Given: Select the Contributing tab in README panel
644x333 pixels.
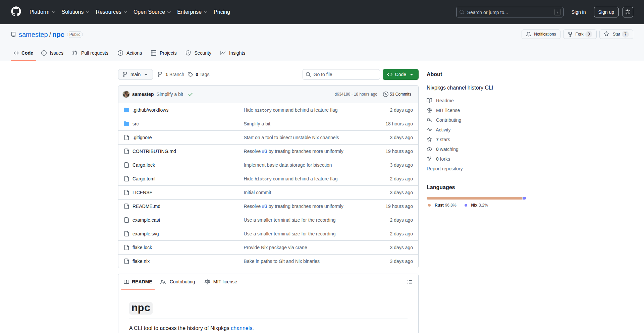Looking at the screenshot, I should point(178,282).
